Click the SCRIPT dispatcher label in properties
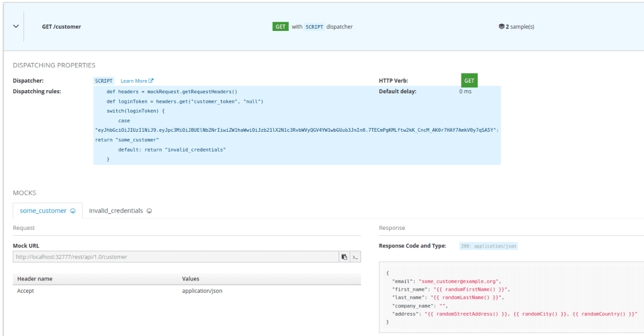Image resolution: width=644 pixels, height=336 pixels. [x=104, y=81]
